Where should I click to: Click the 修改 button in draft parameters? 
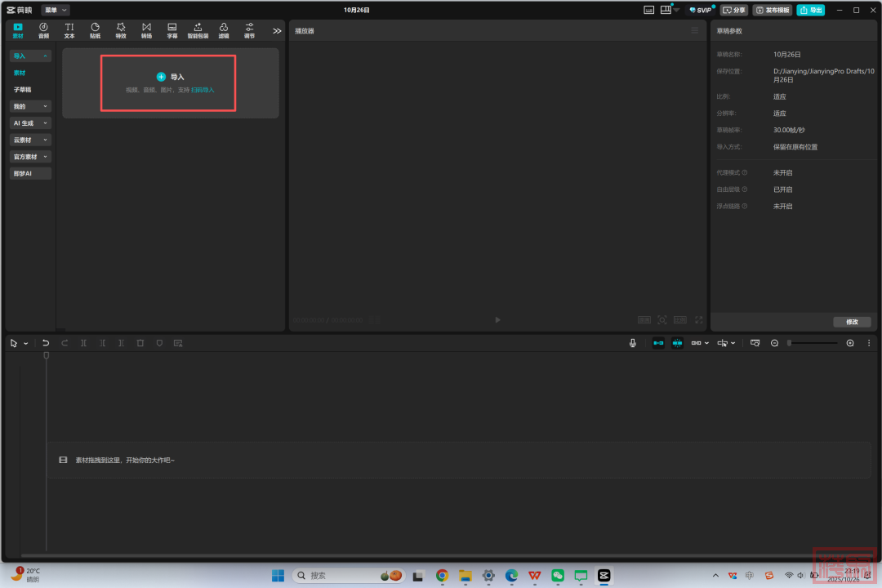(x=852, y=322)
